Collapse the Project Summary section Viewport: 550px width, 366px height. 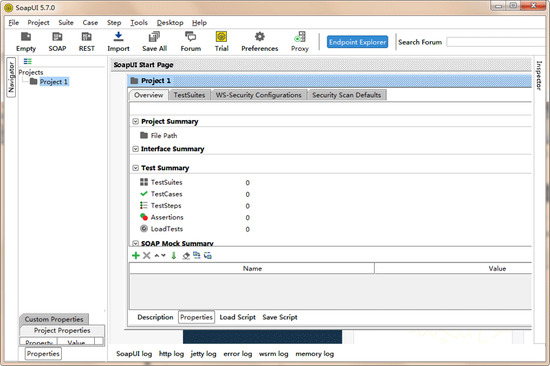pos(135,121)
